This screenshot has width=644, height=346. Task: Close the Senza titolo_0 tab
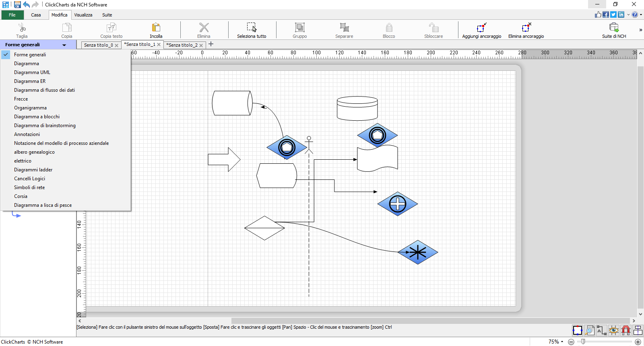point(117,45)
